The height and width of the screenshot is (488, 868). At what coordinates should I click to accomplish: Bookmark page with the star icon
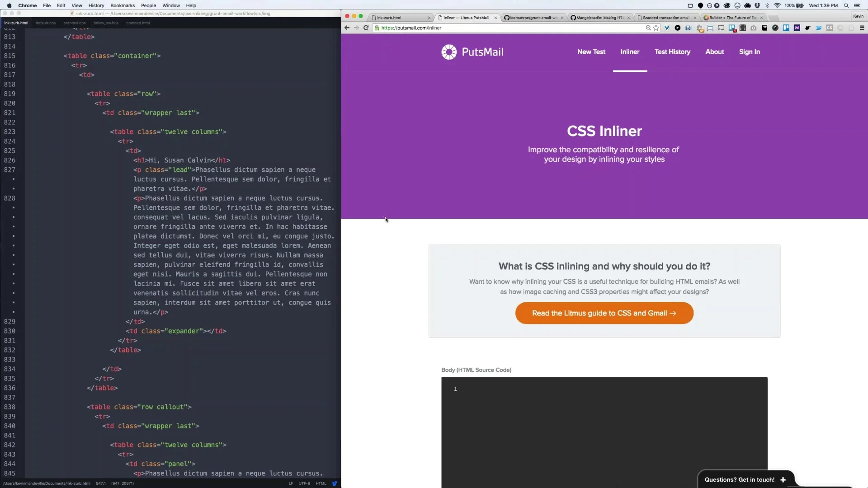click(656, 28)
